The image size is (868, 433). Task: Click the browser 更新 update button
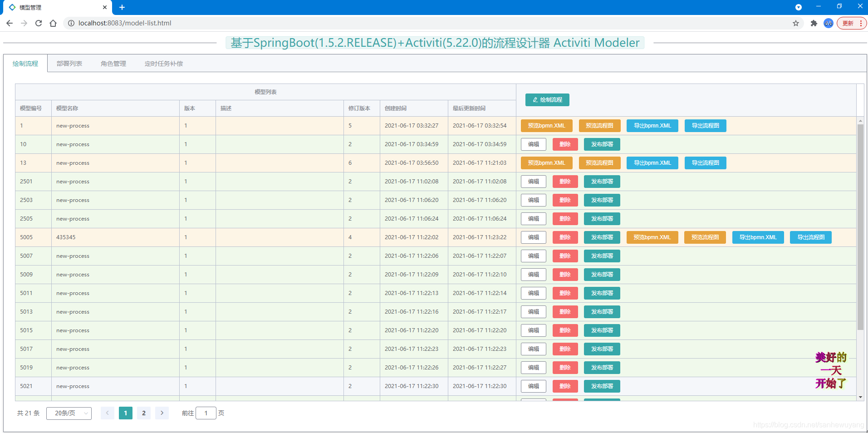[852, 23]
